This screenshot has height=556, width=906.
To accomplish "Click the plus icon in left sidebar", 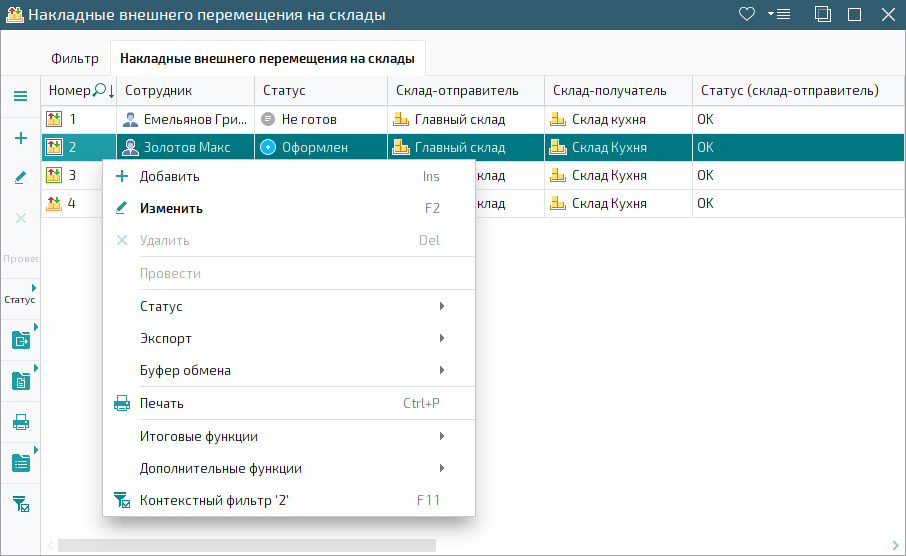I will tap(20, 139).
